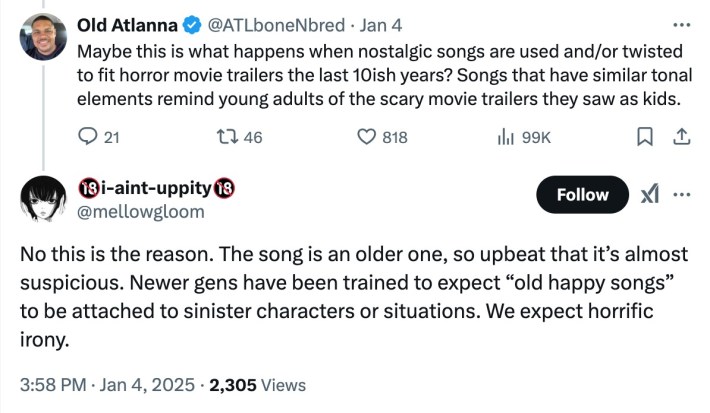
Task: Like Old Atlanna's post with the heart icon
Action: pos(367,138)
